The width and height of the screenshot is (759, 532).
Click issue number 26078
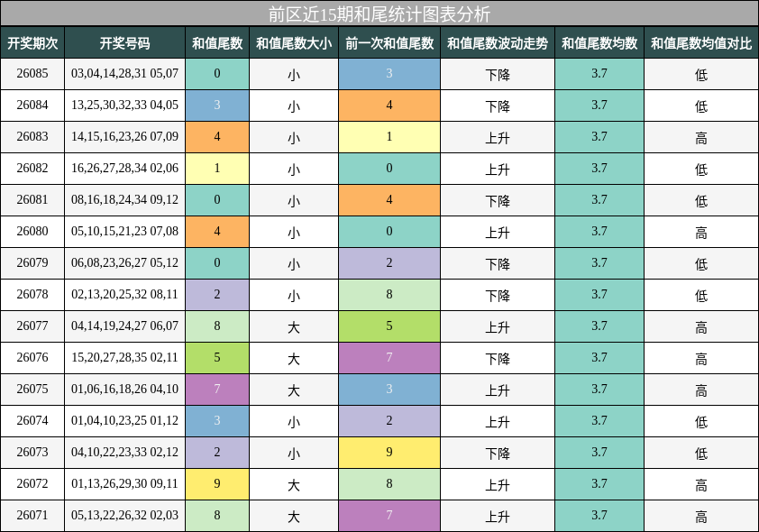click(x=32, y=294)
